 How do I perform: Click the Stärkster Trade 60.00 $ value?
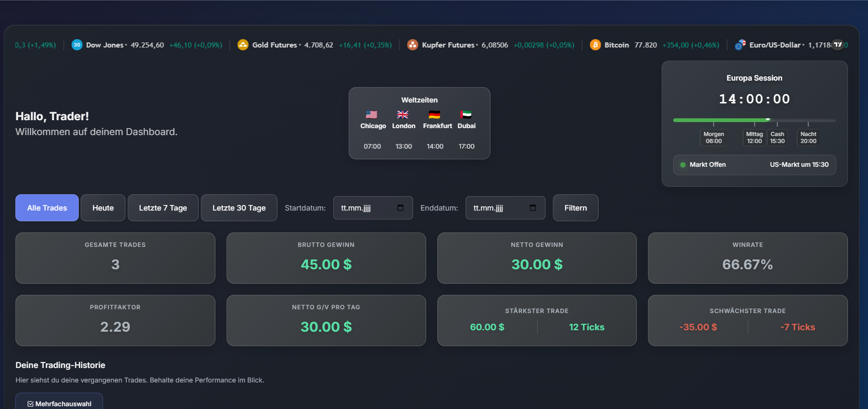pyautogui.click(x=487, y=327)
